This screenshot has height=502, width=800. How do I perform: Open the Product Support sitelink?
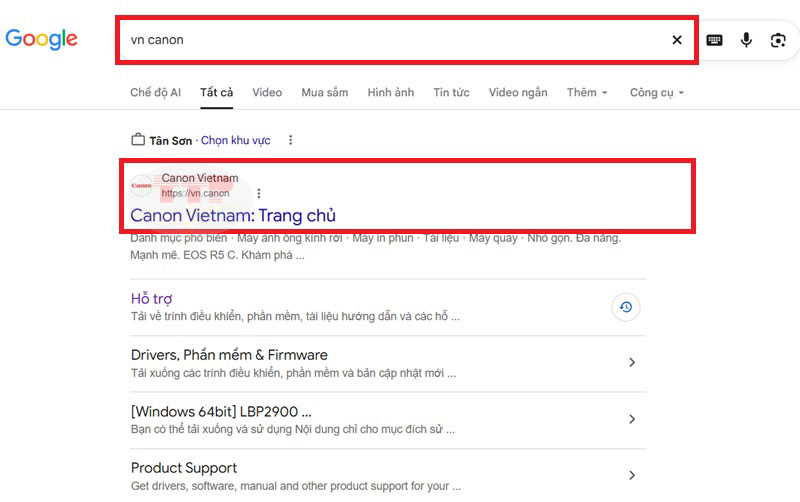[184, 468]
